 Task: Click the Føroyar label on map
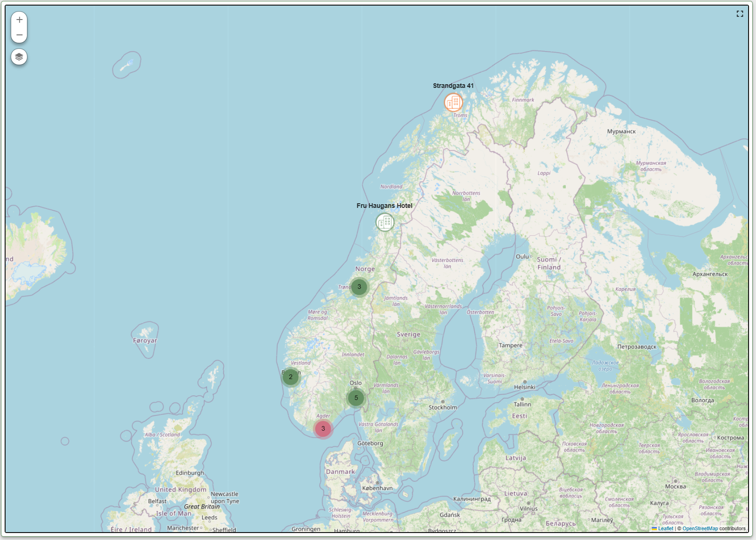point(145,340)
